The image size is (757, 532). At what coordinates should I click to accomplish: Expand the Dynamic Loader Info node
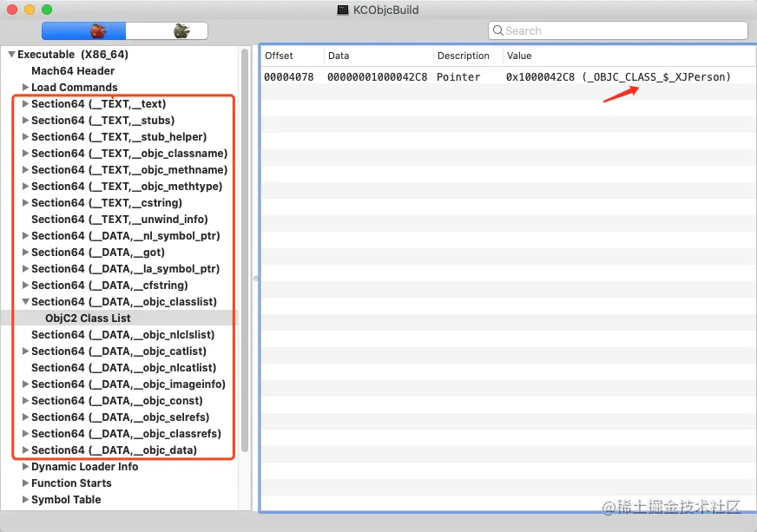[25, 466]
